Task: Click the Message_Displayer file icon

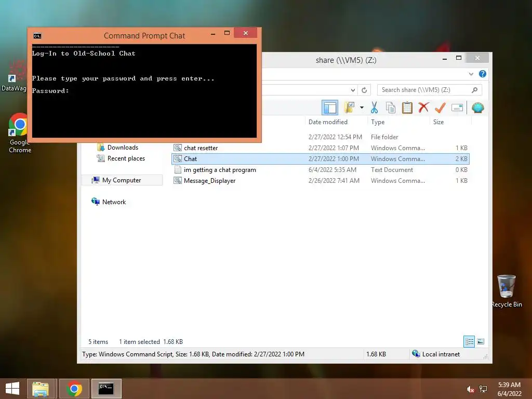Action: coord(178,180)
